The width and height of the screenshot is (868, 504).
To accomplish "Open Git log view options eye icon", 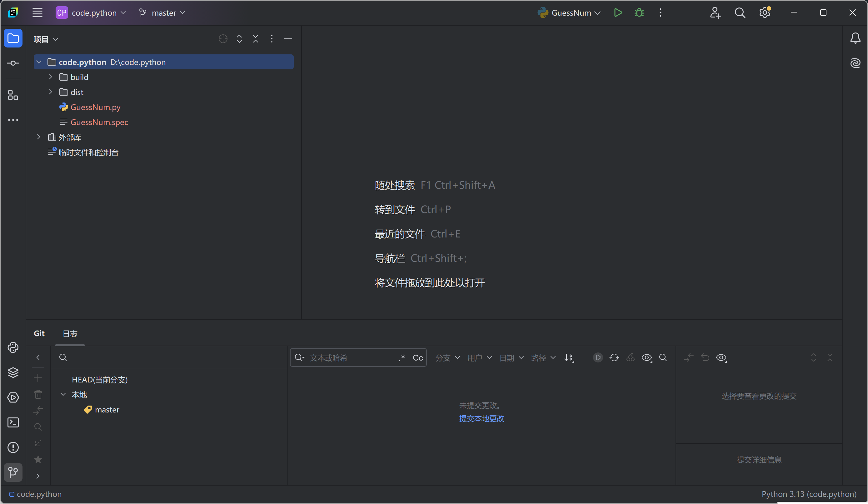I will click(646, 357).
